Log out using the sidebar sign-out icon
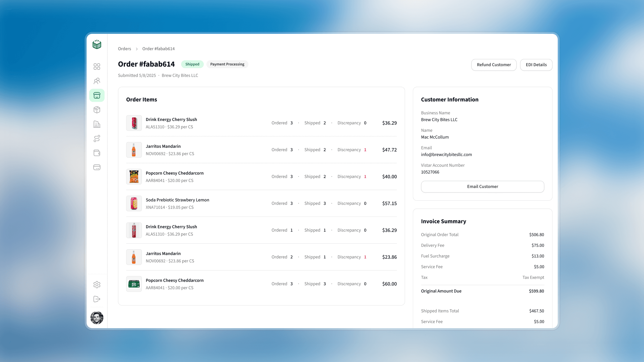Viewport: 644px width, 362px height. pos(97,299)
